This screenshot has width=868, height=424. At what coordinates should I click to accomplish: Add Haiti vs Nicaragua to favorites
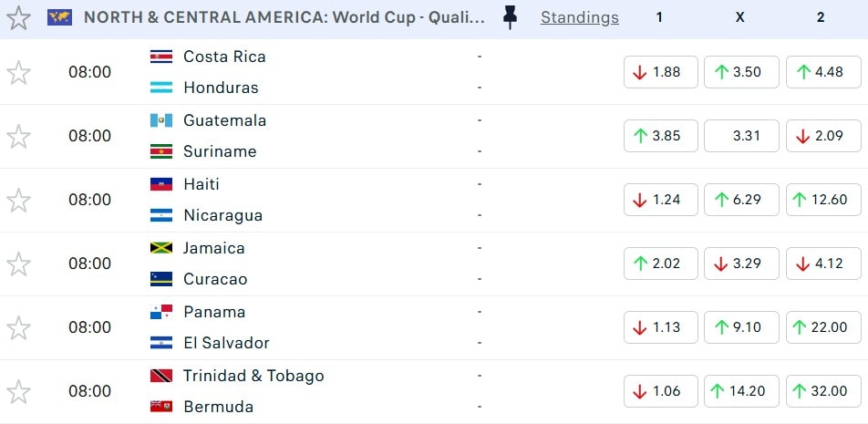point(19,200)
